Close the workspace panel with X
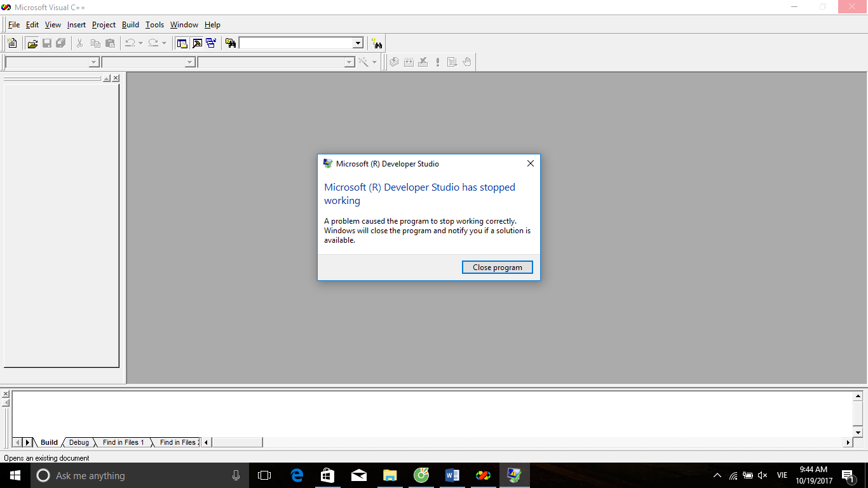The height and width of the screenshot is (488, 868). coord(116,78)
